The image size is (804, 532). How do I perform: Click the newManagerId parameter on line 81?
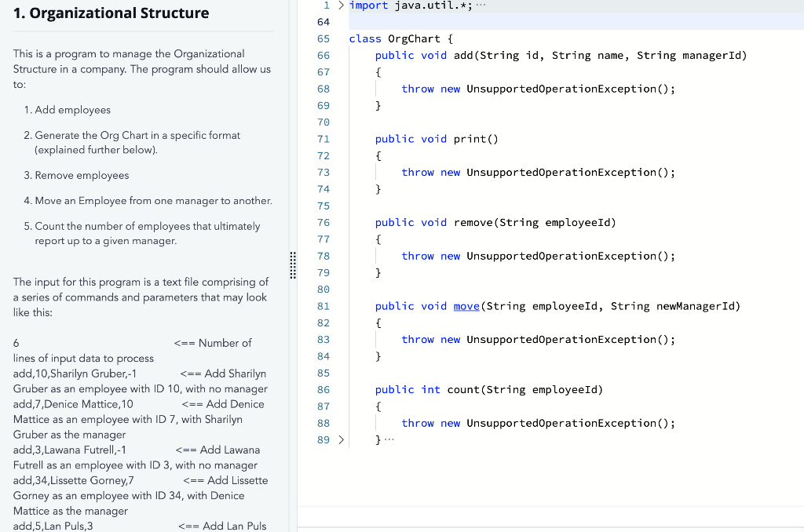click(697, 306)
